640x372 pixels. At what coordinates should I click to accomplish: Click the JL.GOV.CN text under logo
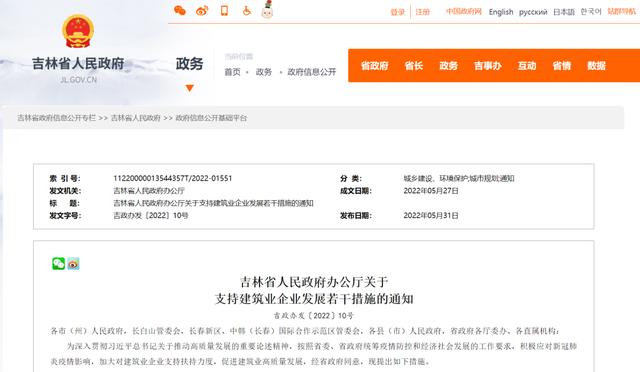(78, 80)
